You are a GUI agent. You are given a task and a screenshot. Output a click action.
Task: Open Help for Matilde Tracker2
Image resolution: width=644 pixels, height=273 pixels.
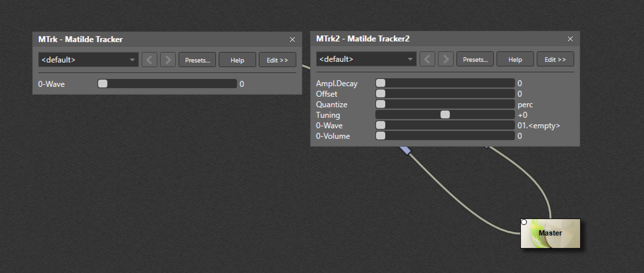click(515, 59)
